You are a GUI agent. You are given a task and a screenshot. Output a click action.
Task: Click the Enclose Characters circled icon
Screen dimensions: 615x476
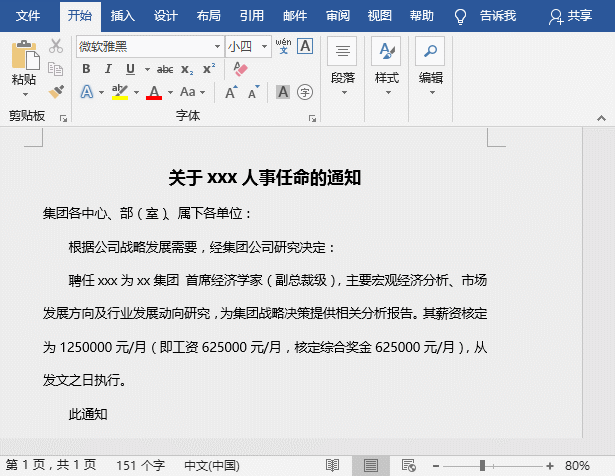(305, 92)
